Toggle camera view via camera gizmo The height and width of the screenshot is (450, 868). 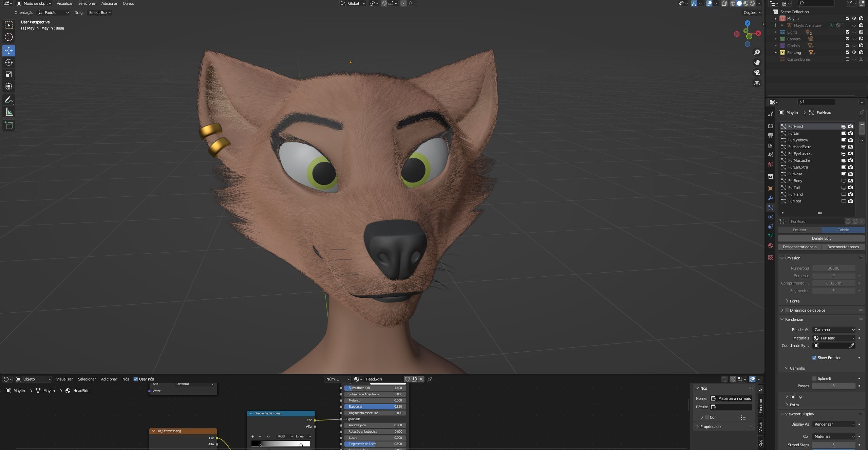coord(757,73)
